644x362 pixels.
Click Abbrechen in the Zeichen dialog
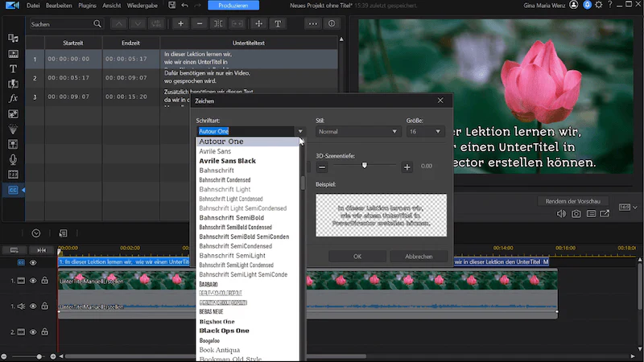coord(419,257)
